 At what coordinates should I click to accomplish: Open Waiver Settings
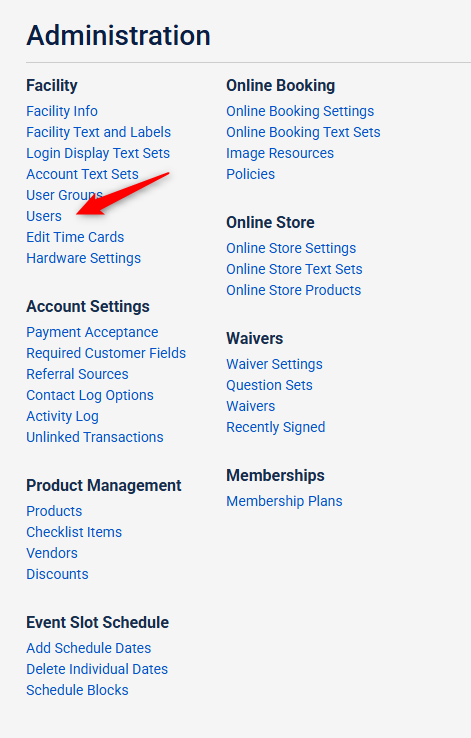point(274,364)
